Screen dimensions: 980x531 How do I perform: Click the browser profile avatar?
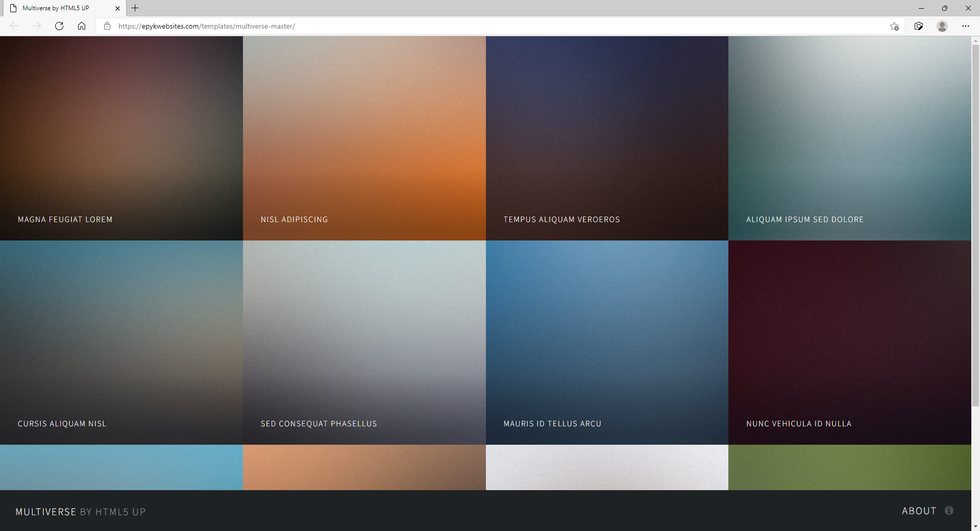(x=942, y=26)
